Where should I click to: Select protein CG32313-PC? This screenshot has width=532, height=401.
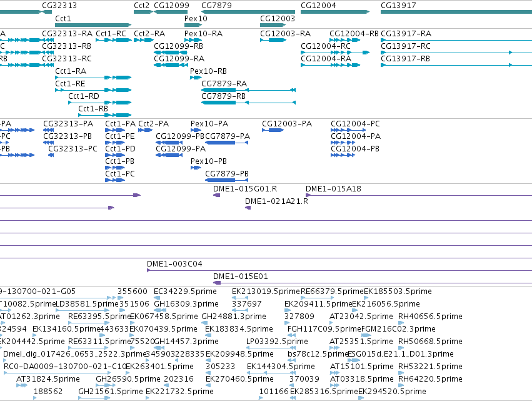(x=51, y=155)
